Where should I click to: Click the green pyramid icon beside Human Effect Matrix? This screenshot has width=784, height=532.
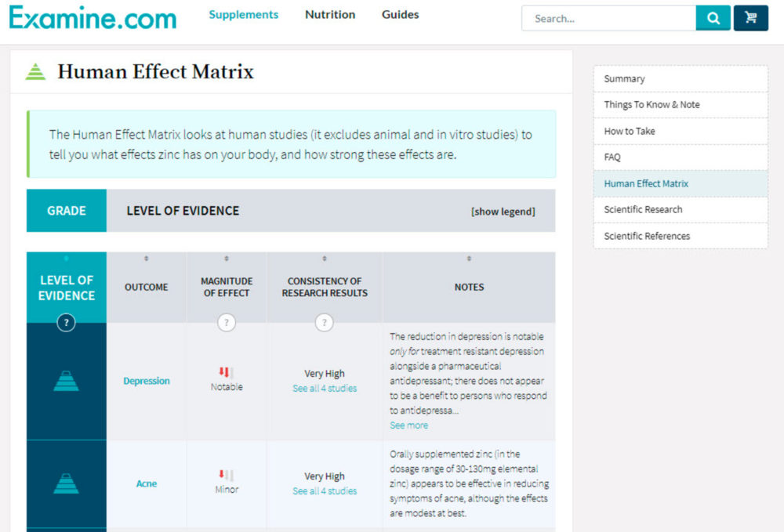(35, 72)
